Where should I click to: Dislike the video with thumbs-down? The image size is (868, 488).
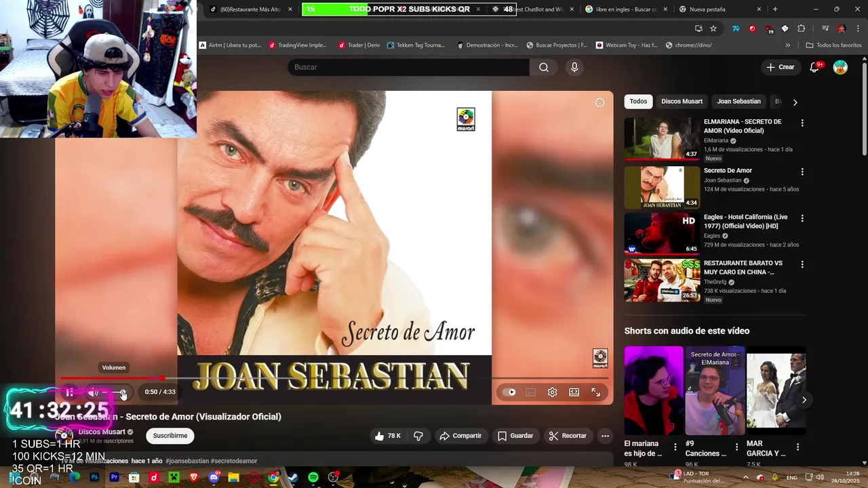tap(418, 436)
